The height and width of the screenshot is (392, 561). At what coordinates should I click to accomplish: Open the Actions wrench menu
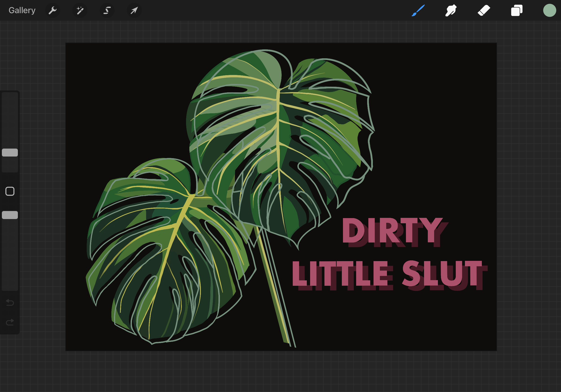point(53,11)
